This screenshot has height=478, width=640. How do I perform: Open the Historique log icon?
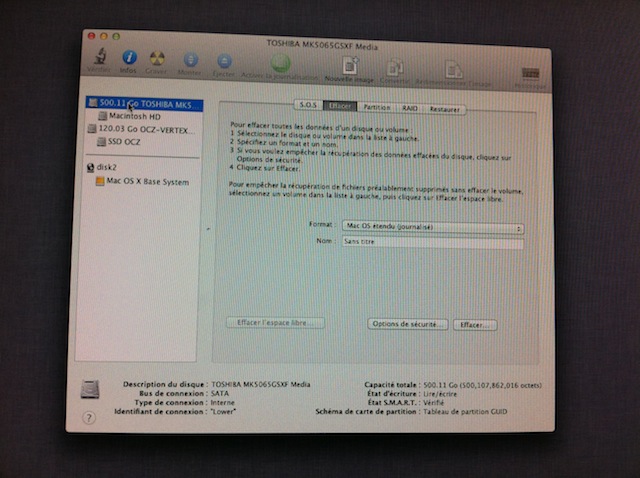tap(531, 73)
